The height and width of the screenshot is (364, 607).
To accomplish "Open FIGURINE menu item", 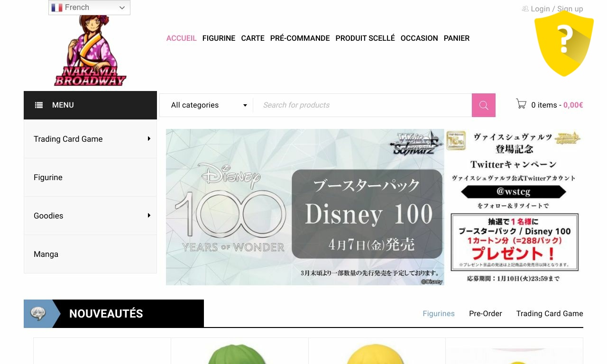I will coord(219,38).
